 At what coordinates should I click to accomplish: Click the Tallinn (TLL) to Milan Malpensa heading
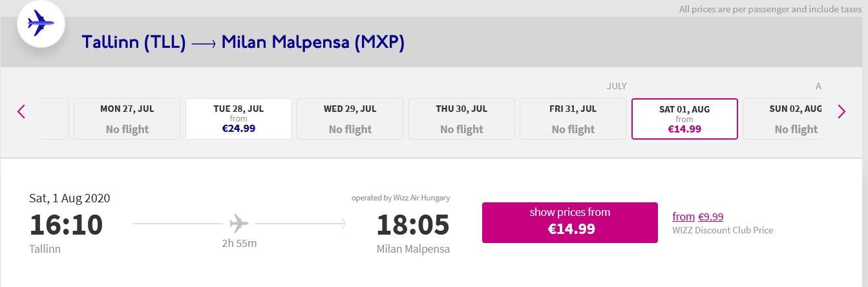(243, 43)
